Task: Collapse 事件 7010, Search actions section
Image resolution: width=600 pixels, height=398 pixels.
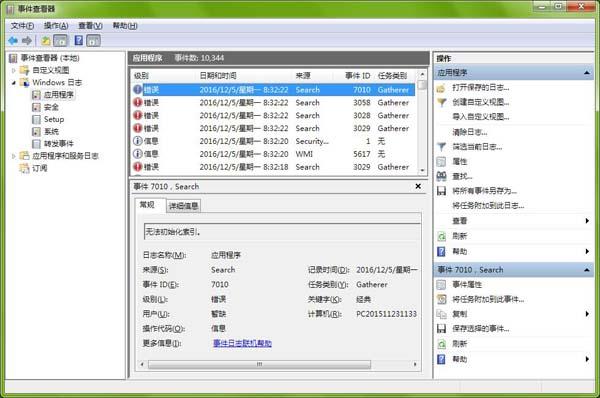Action: click(587, 270)
